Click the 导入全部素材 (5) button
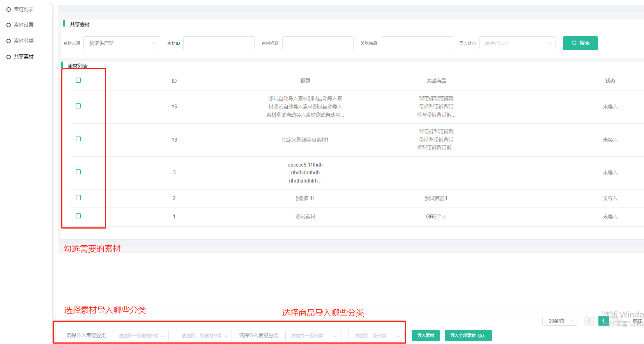This screenshot has width=644, height=344. 468,335
